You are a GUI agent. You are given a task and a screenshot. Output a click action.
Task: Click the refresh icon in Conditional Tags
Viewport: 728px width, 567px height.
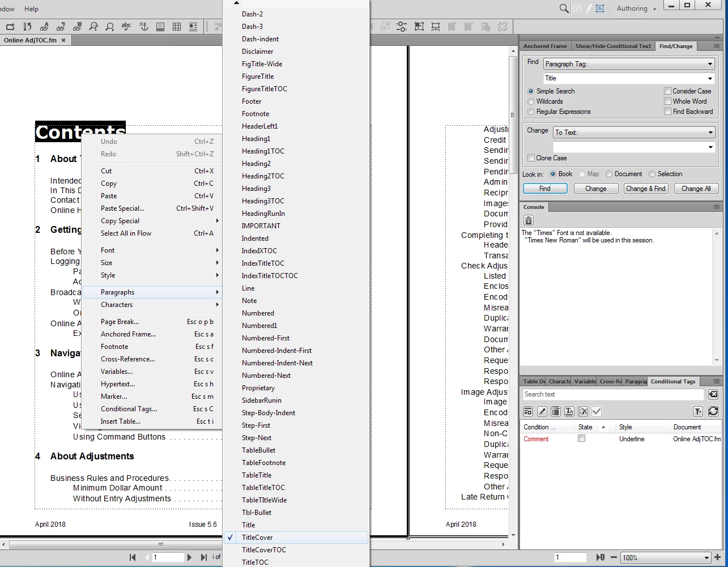point(713,411)
